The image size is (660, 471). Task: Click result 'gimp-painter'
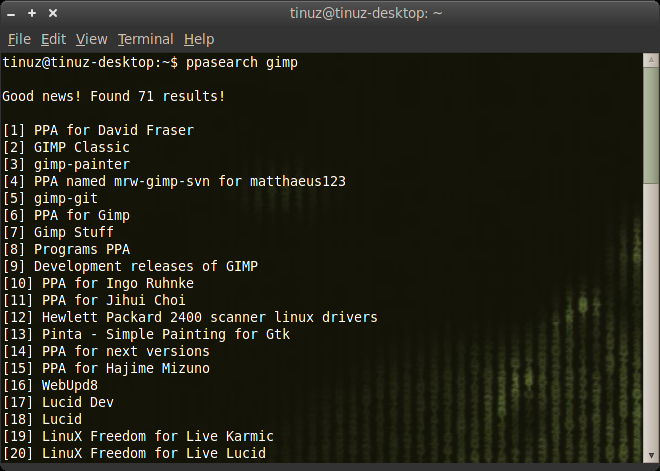[82, 165]
